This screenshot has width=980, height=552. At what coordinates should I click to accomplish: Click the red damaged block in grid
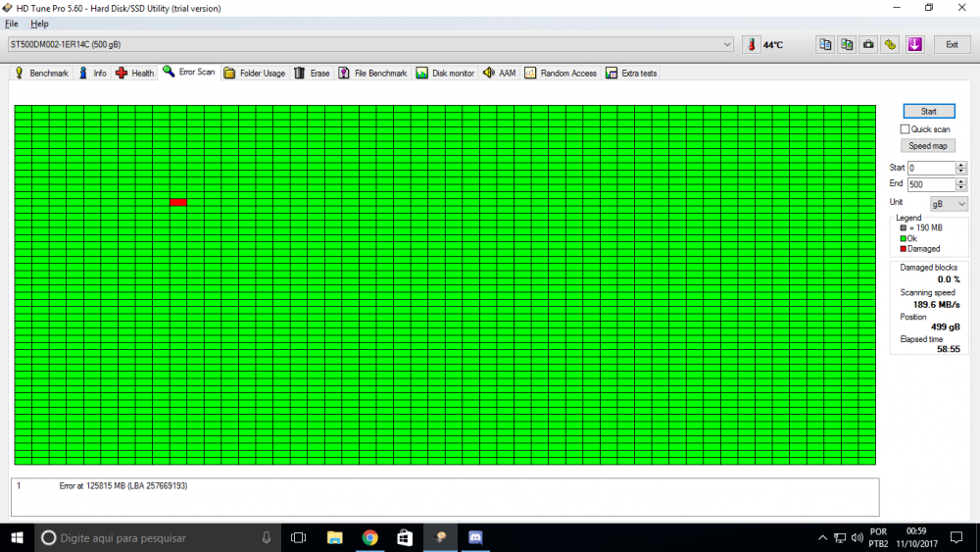(x=178, y=202)
